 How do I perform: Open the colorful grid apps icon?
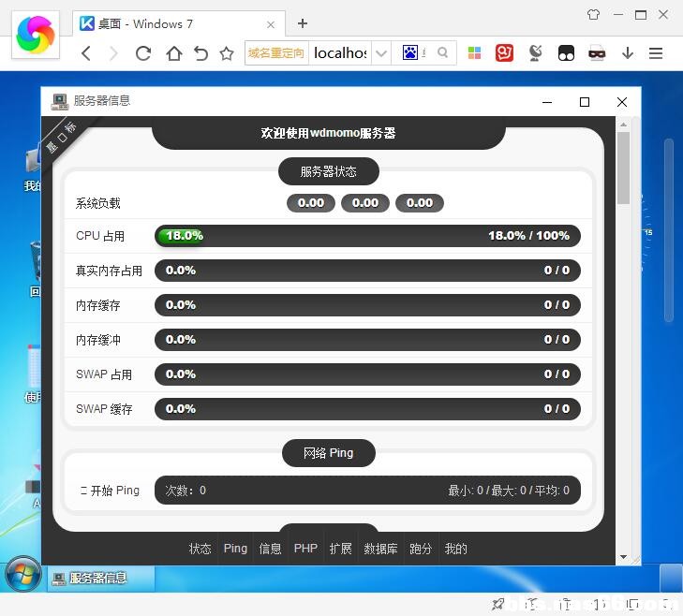coord(474,53)
